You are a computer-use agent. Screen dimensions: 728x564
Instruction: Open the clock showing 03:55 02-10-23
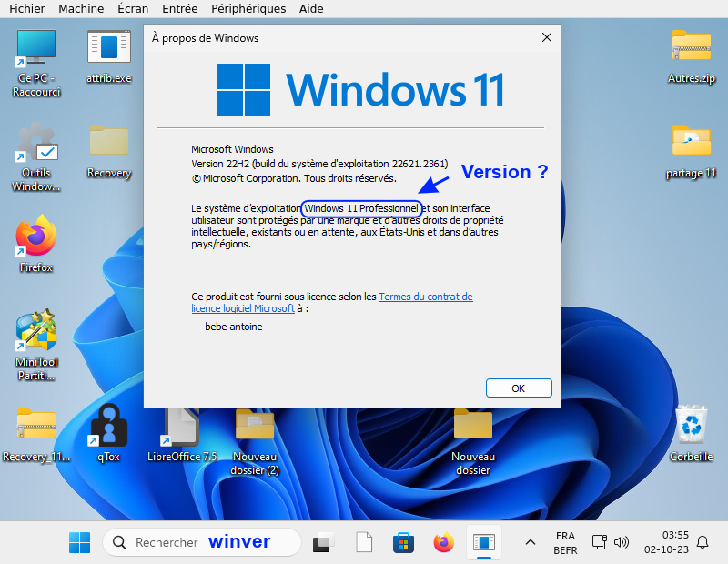point(666,542)
